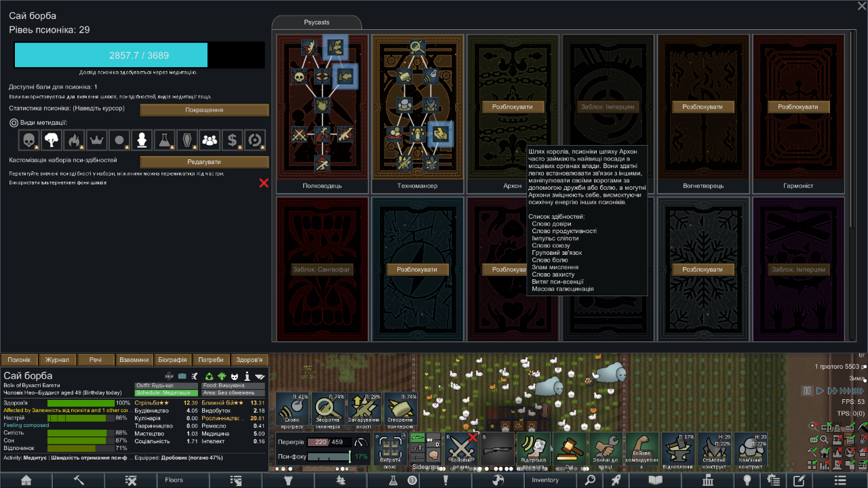Click the Перегрів heat bar
This screenshot has height=488, width=868.
click(329, 442)
